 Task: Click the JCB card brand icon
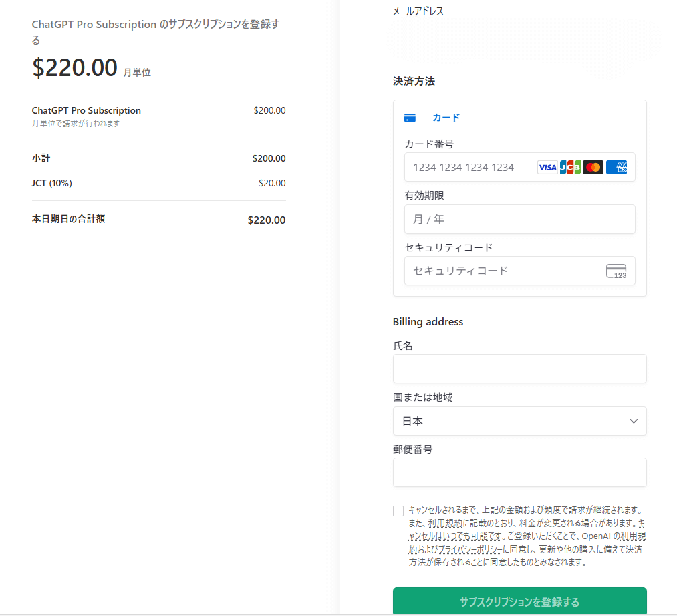tap(570, 168)
